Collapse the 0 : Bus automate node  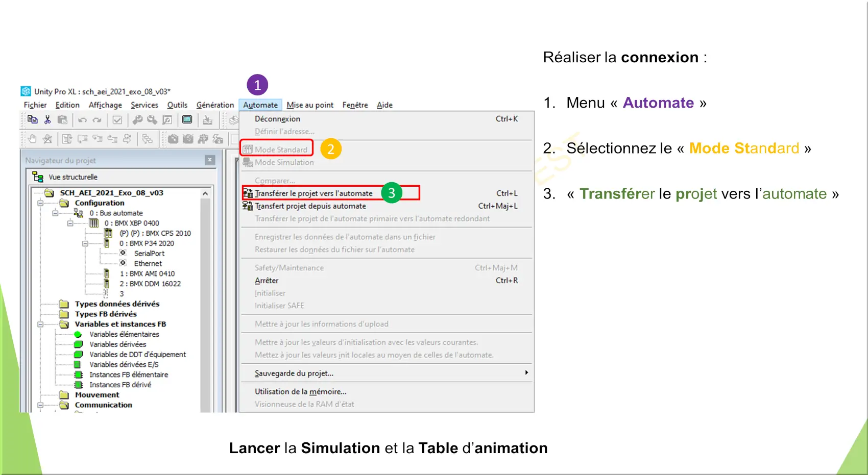pos(55,213)
